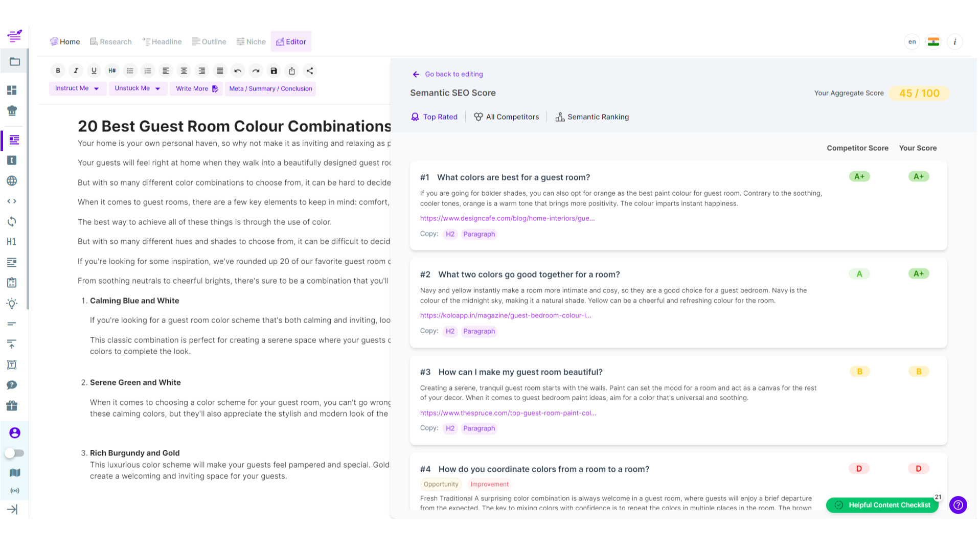980x551 pixels.
Task: Flip the toggle switch in the left sidebar
Action: [x=15, y=453]
